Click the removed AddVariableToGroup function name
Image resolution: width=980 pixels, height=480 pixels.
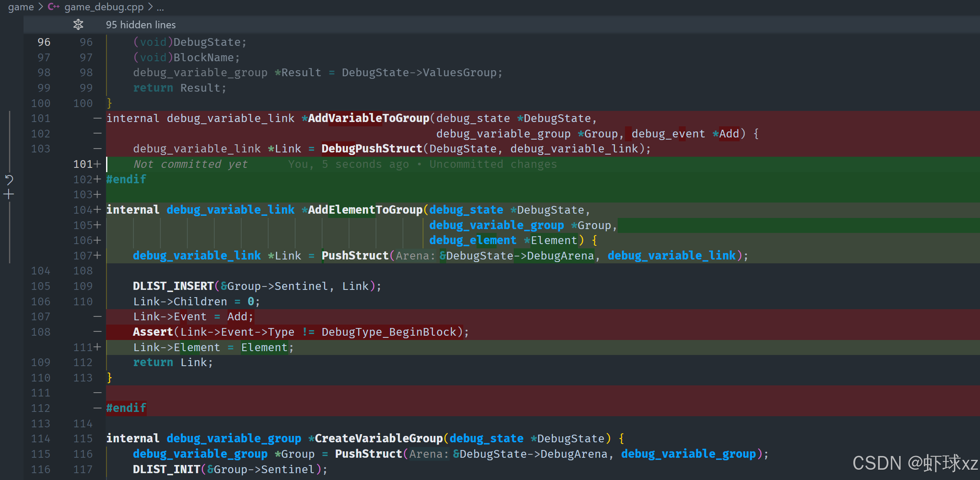coord(368,118)
